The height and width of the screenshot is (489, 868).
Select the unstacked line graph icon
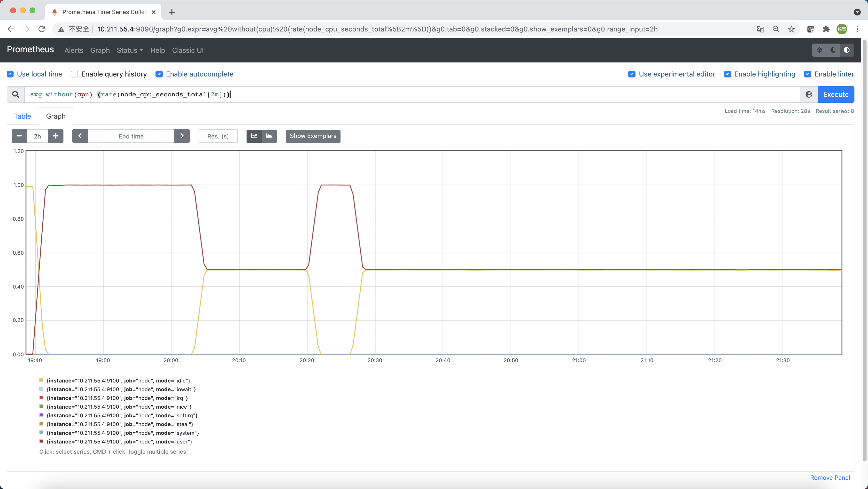pyautogui.click(x=254, y=136)
